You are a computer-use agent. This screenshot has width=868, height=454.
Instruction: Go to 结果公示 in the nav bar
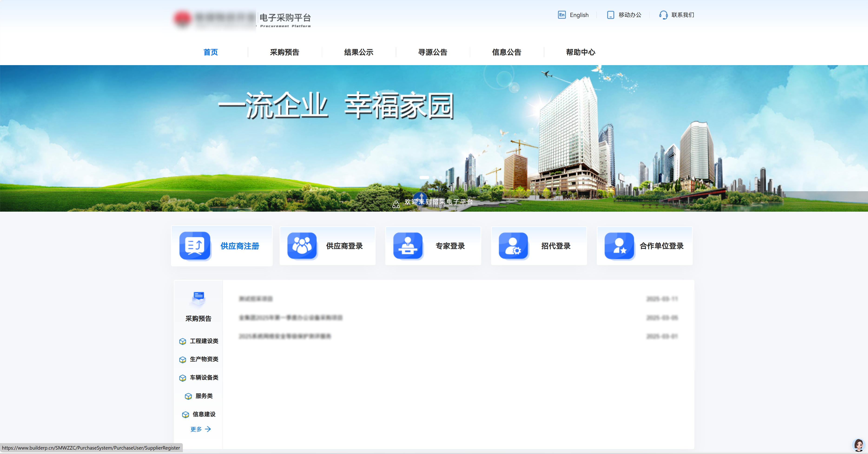[359, 52]
